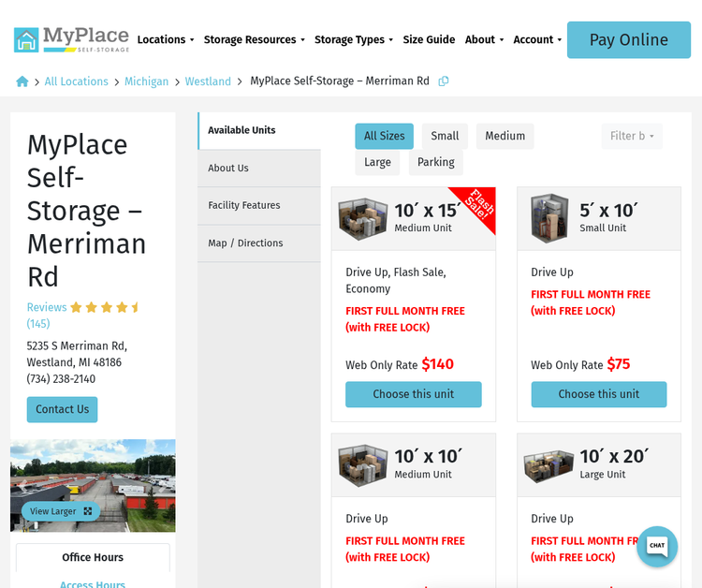Select the Medium size filter
This screenshot has height=588, width=702.
[x=505, y=136]
